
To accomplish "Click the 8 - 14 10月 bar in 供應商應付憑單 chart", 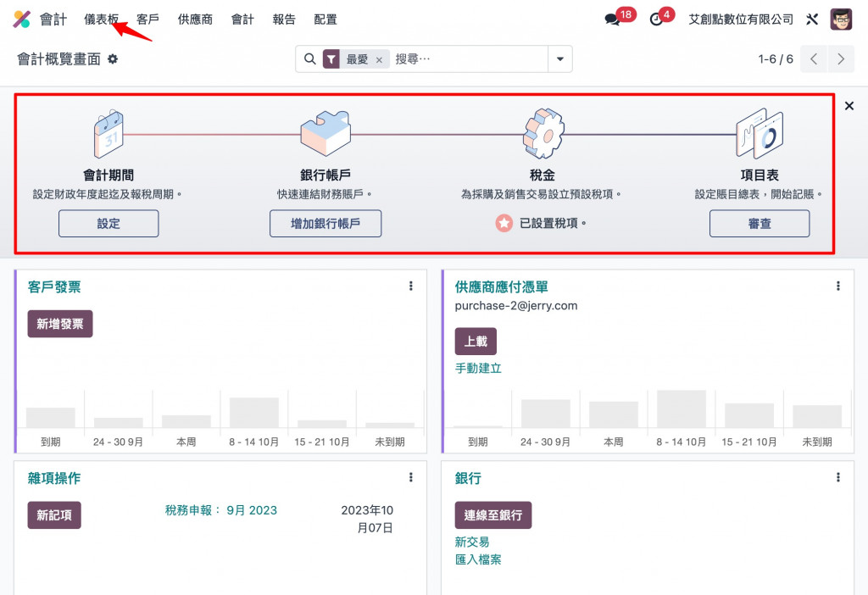I will pos(682,409).
